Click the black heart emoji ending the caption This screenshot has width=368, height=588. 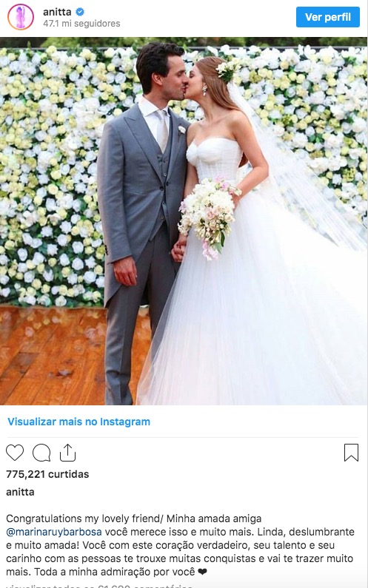coord(202,572)
